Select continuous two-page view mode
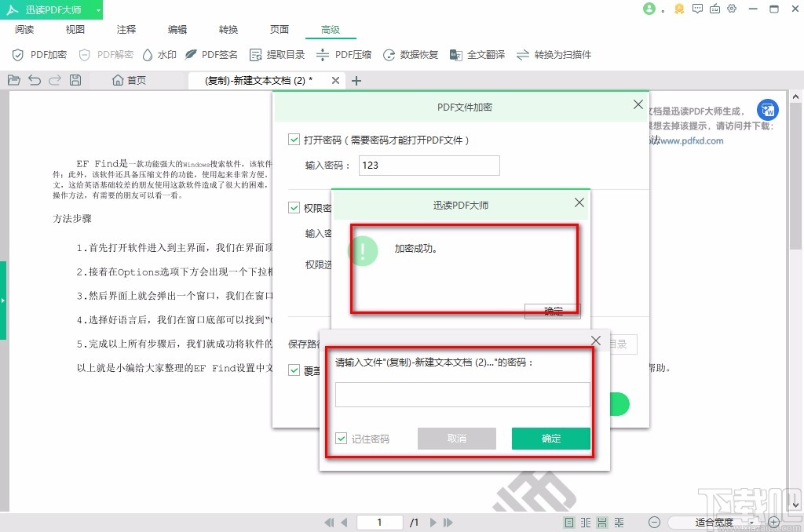 (619, 523)
